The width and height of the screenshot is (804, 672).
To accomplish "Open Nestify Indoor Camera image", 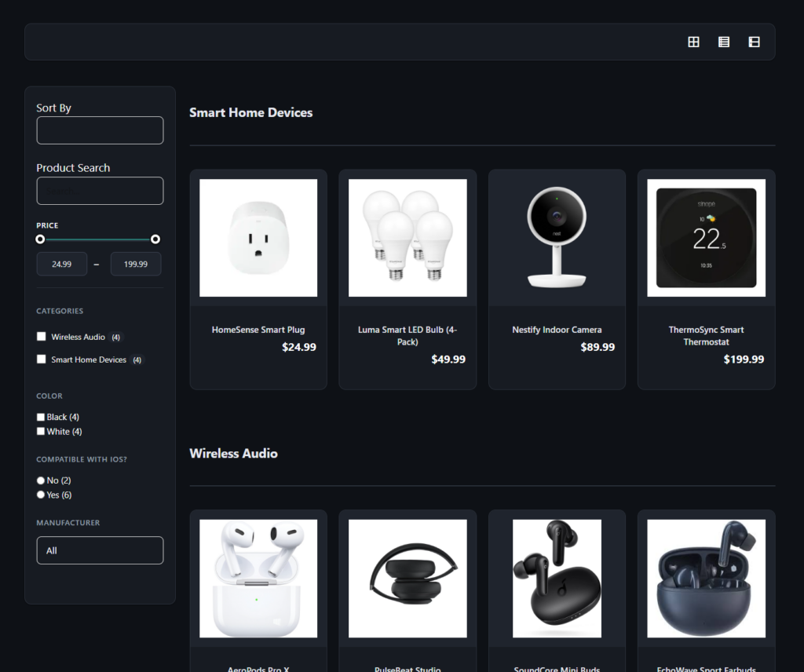I will point(557,238).
